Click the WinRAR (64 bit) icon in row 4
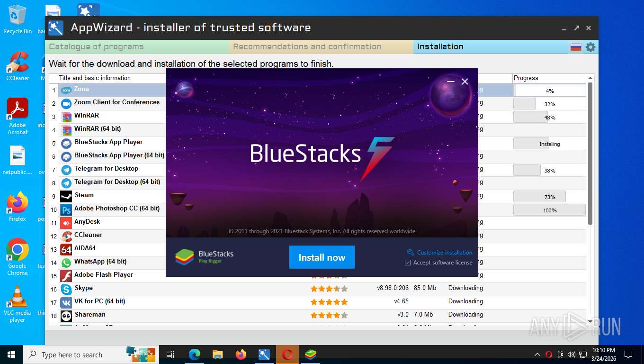 [66, 130]
